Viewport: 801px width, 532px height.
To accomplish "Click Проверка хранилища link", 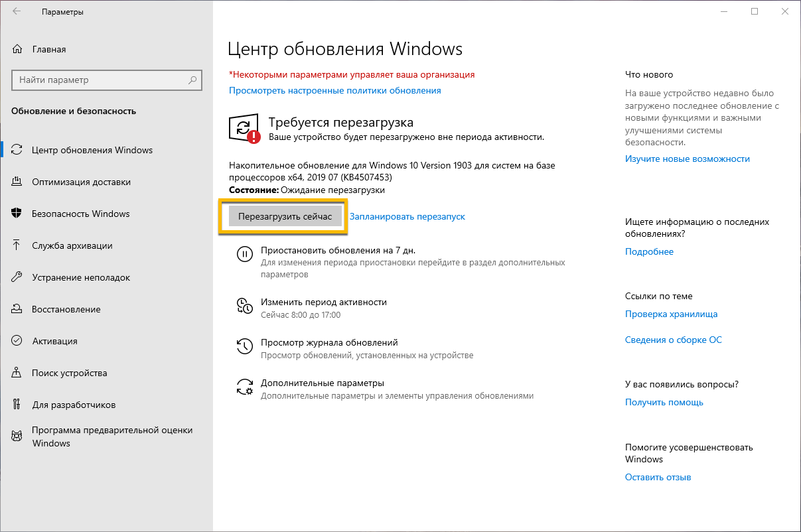I will (671, 314).
